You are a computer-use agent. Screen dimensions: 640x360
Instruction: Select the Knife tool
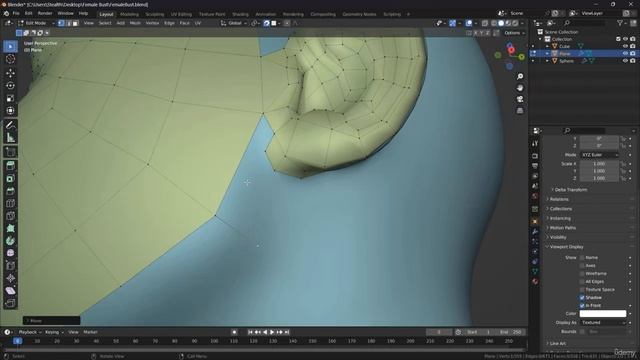click(x=10, y=216)
